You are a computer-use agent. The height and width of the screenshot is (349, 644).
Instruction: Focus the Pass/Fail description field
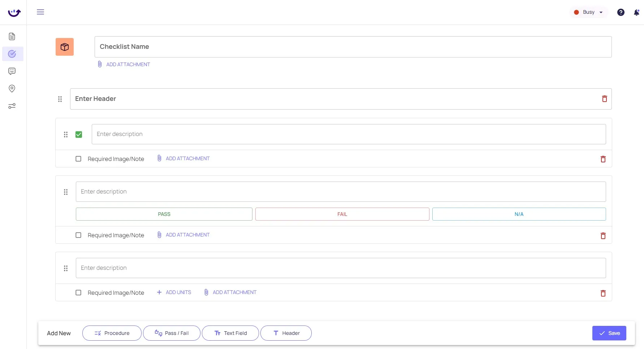341,192
